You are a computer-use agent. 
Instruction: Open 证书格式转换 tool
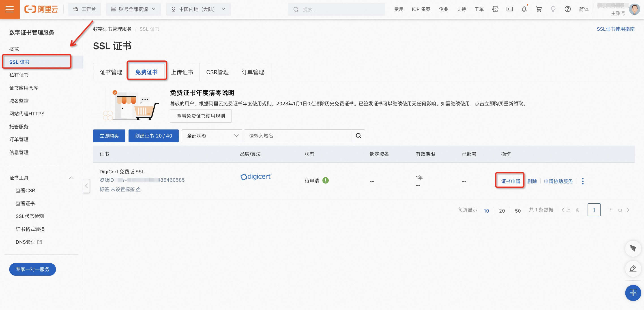(x=30, y=229)
